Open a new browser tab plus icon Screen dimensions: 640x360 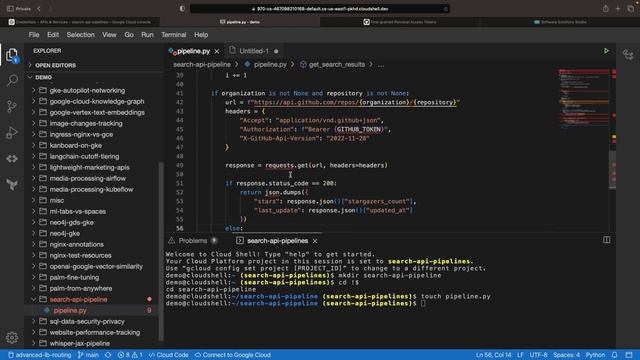point(618,9)
